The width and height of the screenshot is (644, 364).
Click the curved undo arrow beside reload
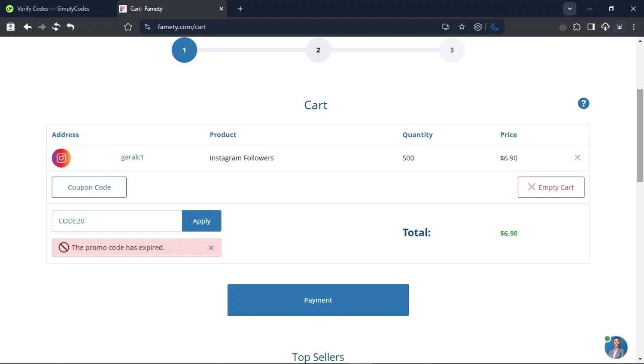(x=70, y=27)
